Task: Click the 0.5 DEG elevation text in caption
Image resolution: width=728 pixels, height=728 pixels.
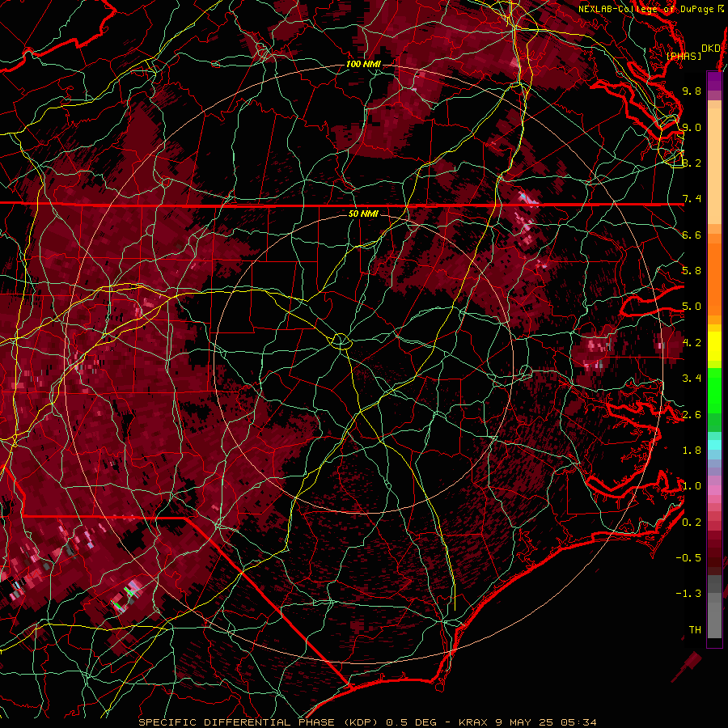Action: coord(412,722)
